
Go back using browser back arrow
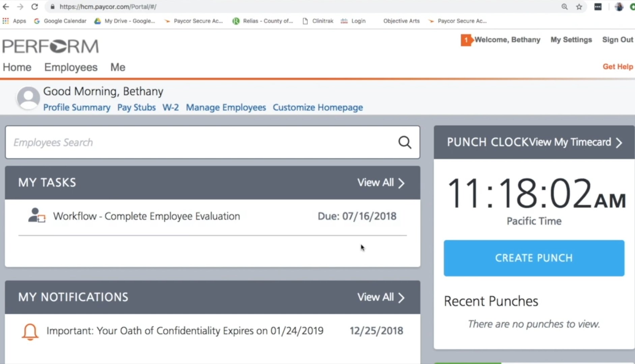tap(6, 7)
